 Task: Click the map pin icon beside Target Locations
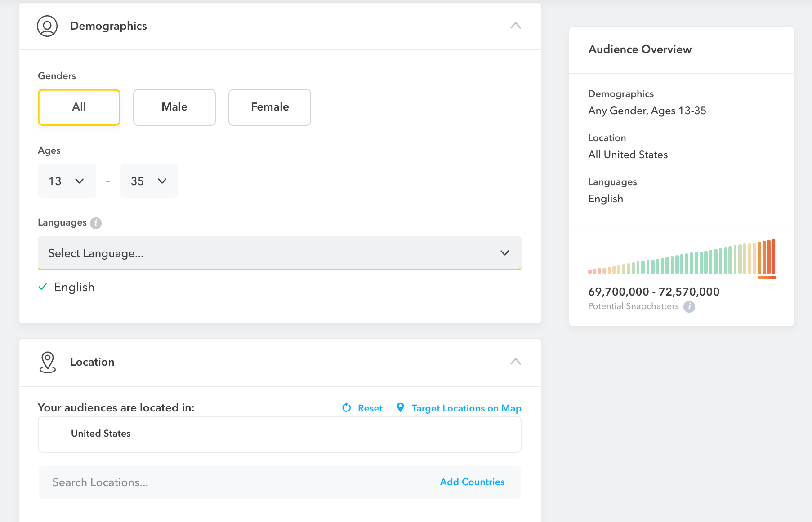coord(400,407)
